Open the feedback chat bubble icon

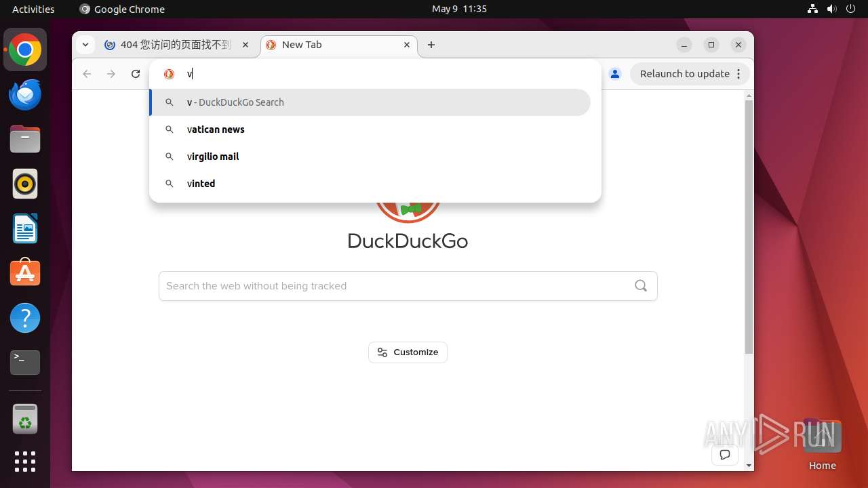click(725, 455)
